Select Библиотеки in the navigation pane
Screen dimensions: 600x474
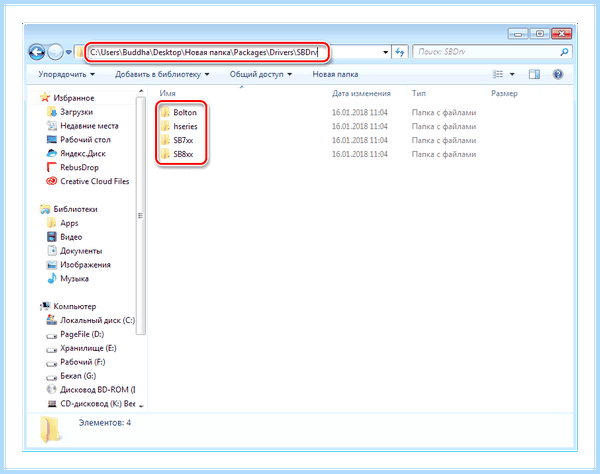pos(75,209)
